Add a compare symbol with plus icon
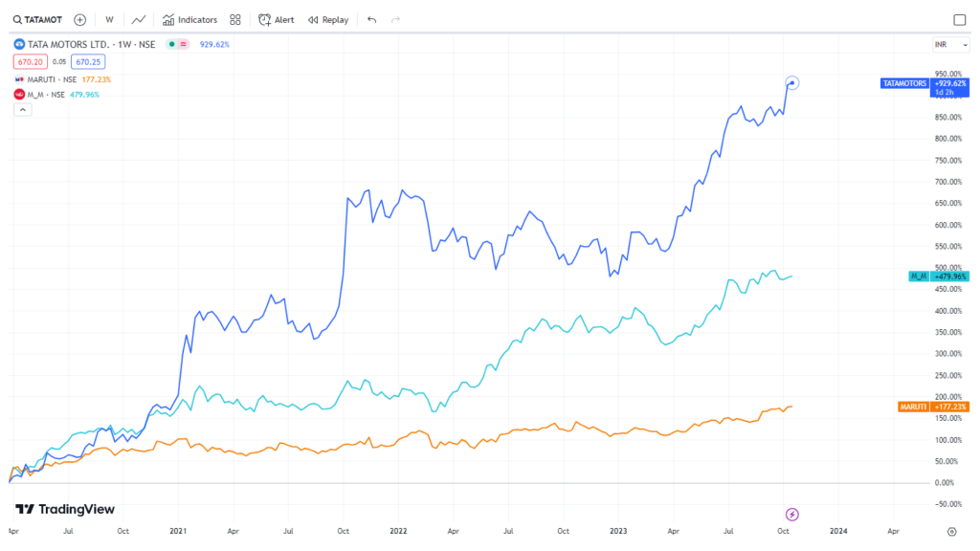 (80, 20)
